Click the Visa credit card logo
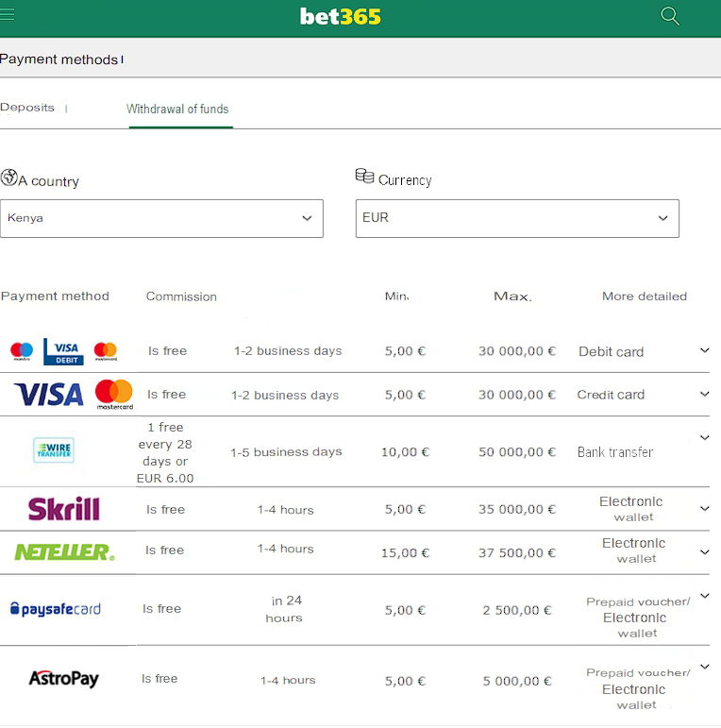Viewport: 721px width, 728px height. pyautogui.click(x=49, y=395)
